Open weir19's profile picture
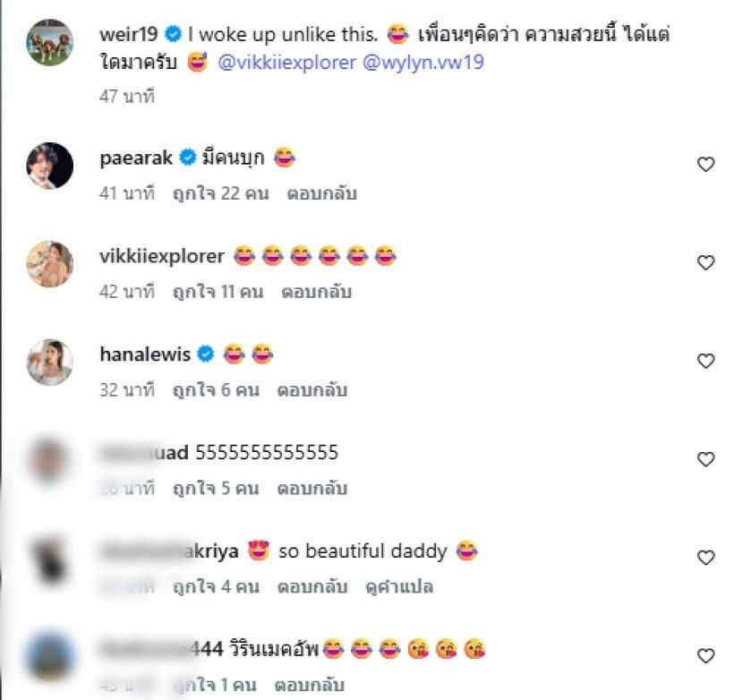 pyautogui.click(x=49, y=43)
